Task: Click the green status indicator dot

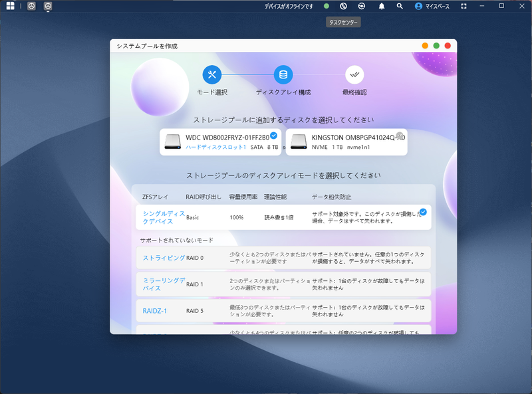Action: [325, 6]
